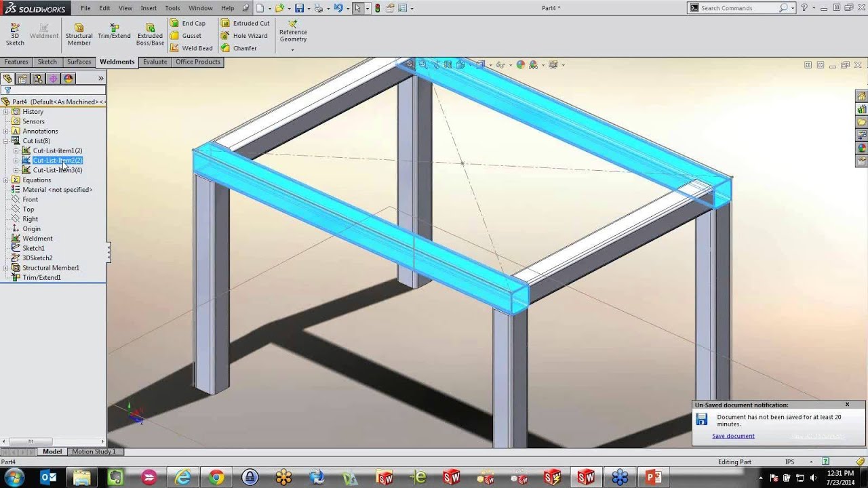Expand the History tree node
The height and width of the screenshot is (488, 868).
click(6, 112)
